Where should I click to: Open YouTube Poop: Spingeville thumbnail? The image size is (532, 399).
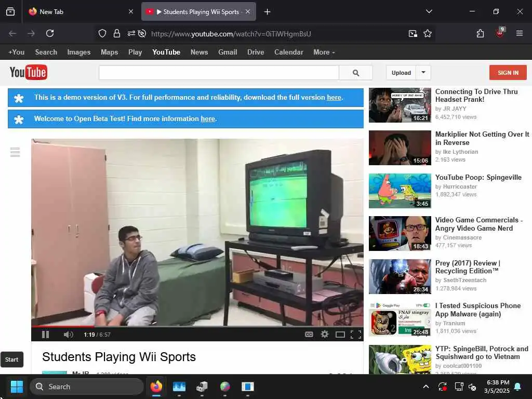pyautogui.click(x=400, y=191)
